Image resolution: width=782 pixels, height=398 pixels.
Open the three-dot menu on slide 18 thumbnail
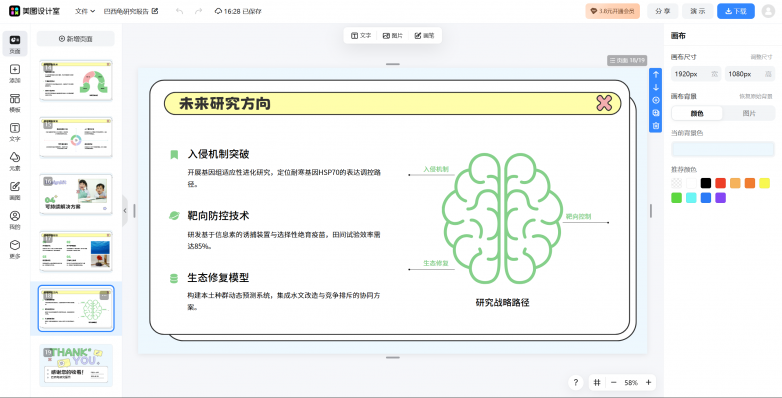tap(104, 295)
